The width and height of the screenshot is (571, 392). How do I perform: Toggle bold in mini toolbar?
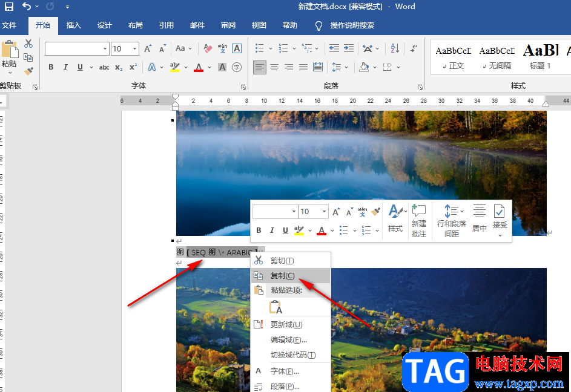click(259, 230)
